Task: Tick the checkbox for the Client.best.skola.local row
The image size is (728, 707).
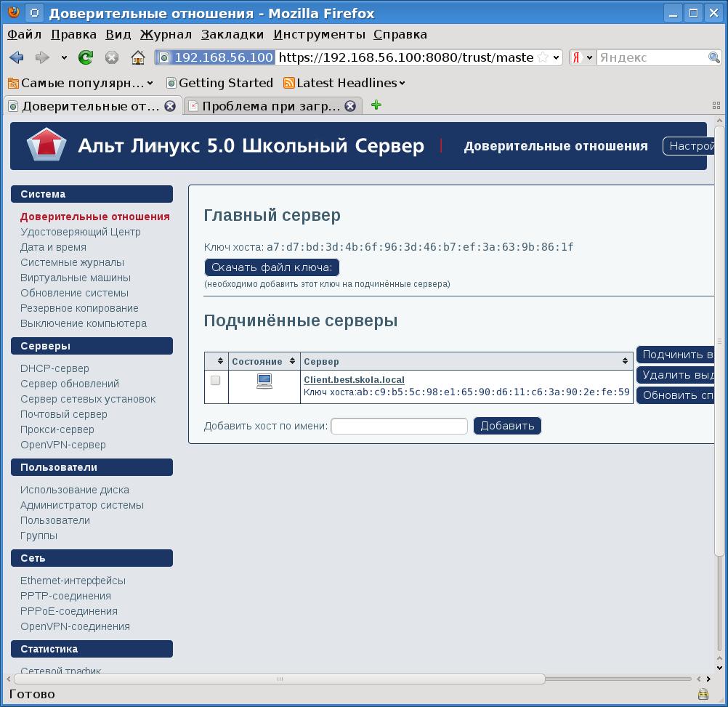Action: [x=215, y=380]
